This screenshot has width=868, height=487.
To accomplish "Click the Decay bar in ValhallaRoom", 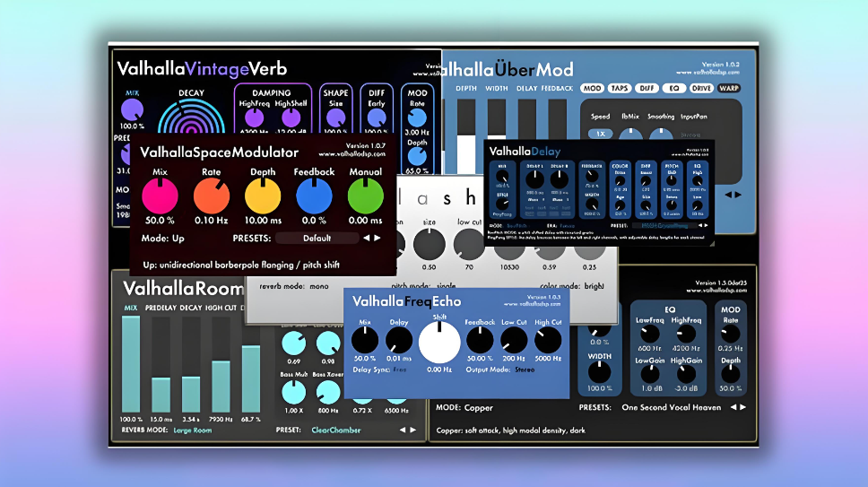I will 191,364.
